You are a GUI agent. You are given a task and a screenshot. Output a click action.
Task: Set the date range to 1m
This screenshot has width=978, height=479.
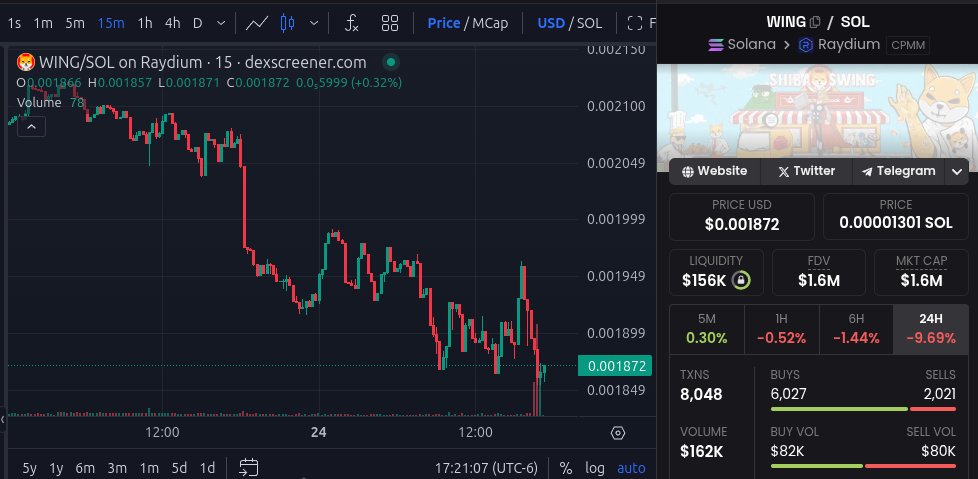(148, 468)
